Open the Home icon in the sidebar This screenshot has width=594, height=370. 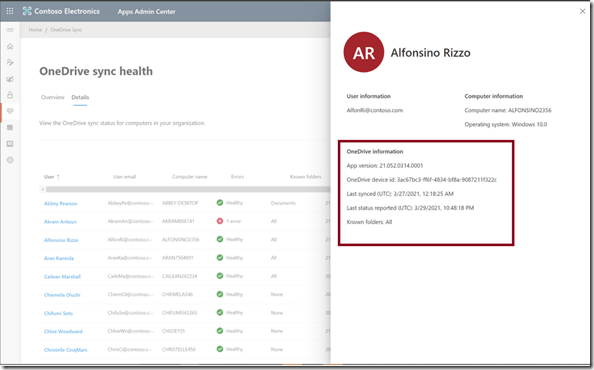[x=10, y=46]
